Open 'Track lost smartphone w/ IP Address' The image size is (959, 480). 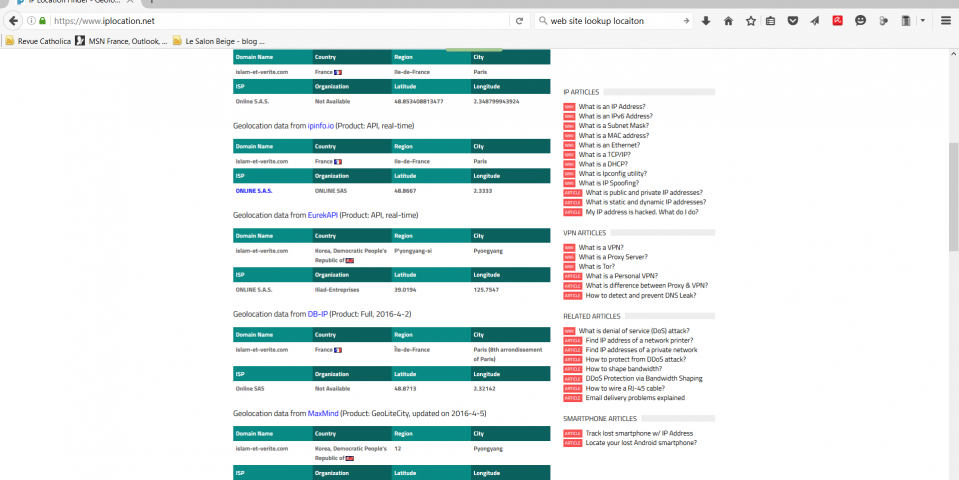point(639,434)
